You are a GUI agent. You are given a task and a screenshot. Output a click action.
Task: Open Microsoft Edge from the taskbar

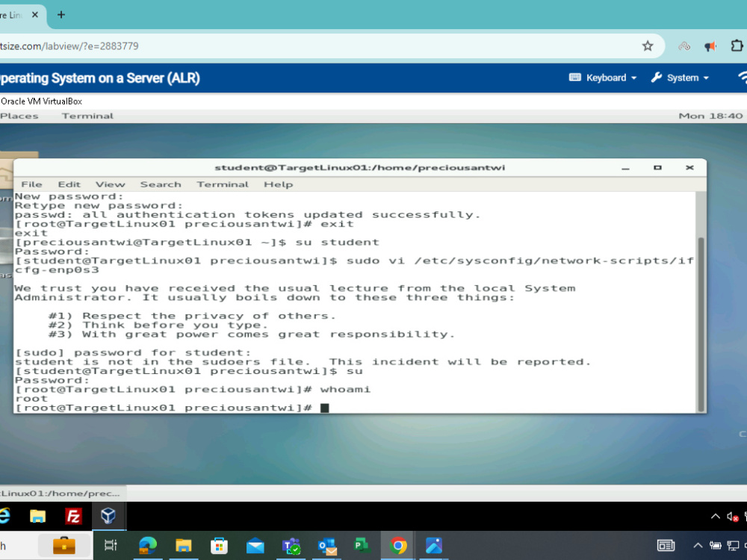[x=148, y=545]
